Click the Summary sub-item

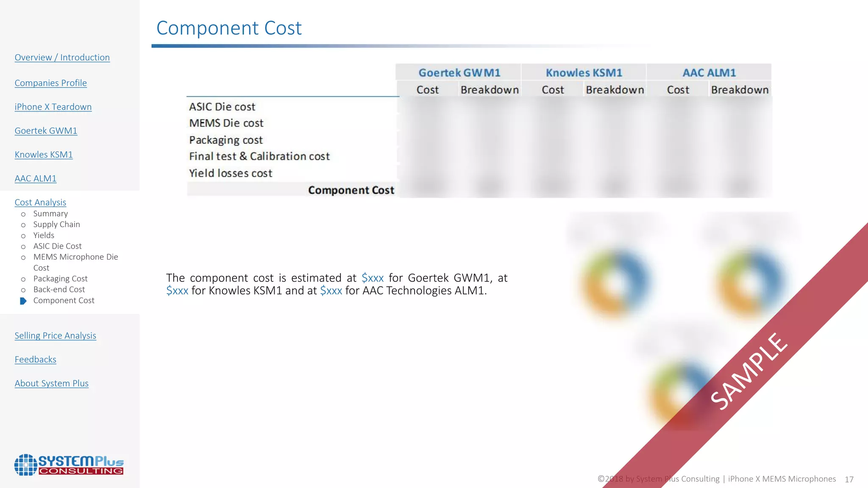coord(50,213)
